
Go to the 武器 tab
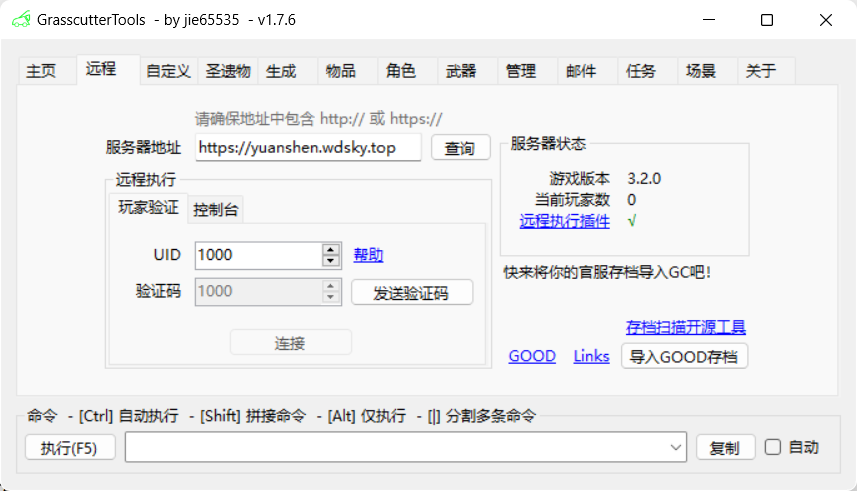click(x=461, y=71)
